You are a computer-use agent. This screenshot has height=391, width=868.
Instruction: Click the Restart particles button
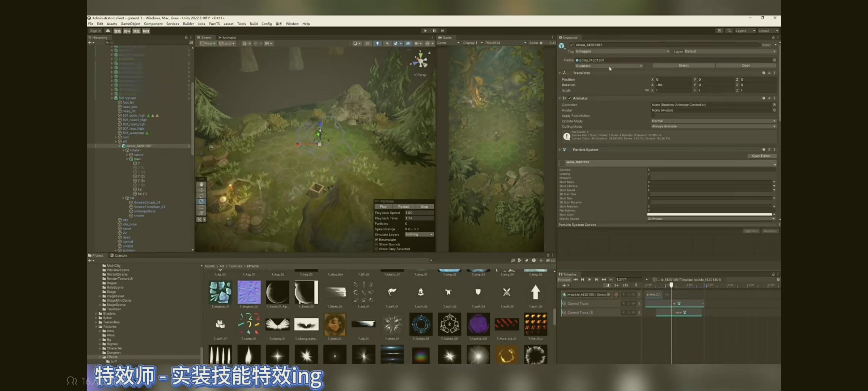[404, 207]
